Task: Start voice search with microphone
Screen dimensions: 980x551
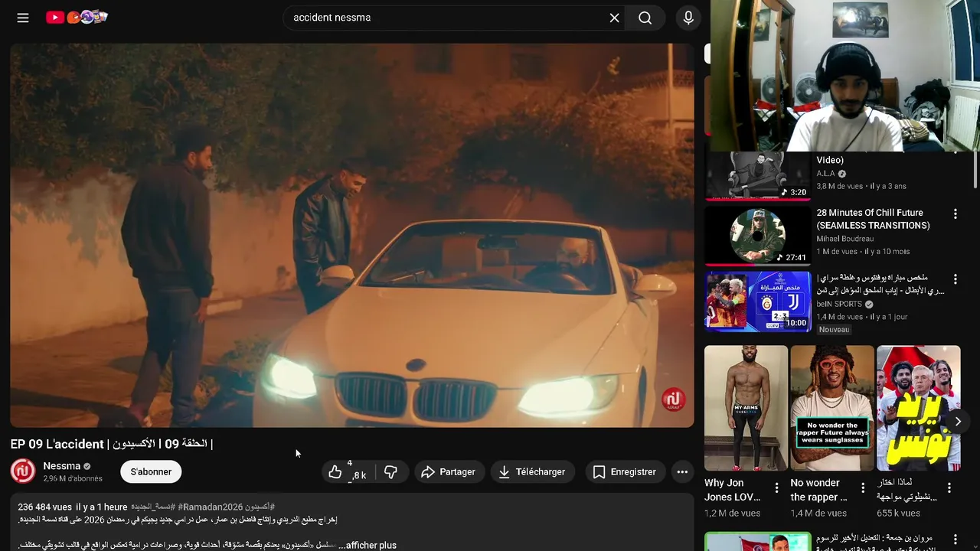Action: tap(688, 18)
